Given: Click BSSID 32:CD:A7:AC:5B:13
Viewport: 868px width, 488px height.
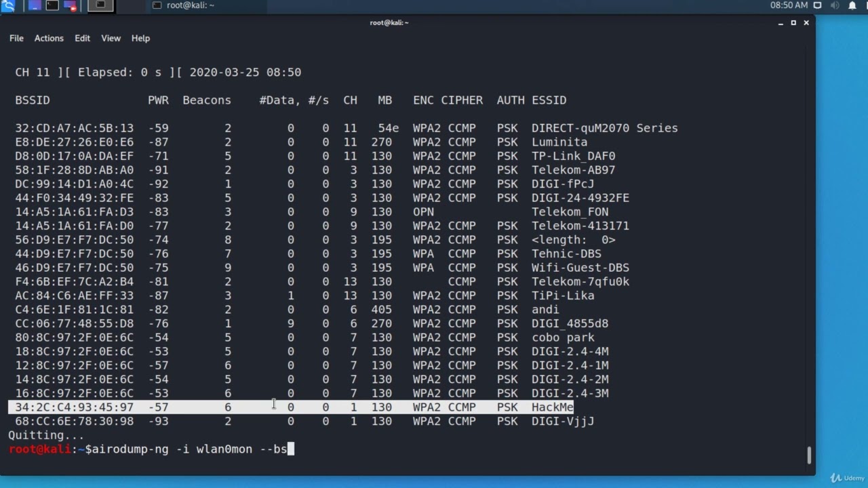Looking at the screenshot, I should pyautogui.click(x=75, y=128).
